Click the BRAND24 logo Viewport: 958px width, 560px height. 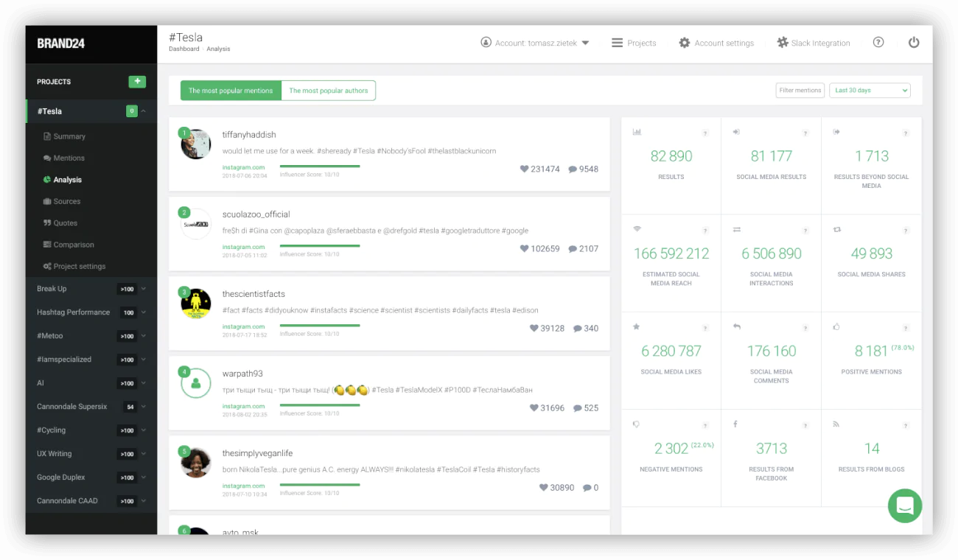tap(60, 43)
